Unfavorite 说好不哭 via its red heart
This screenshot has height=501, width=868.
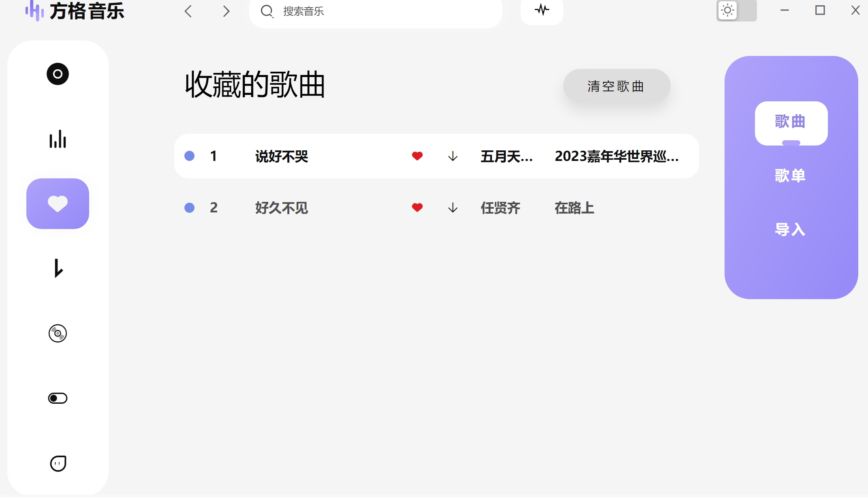[417, 156]
